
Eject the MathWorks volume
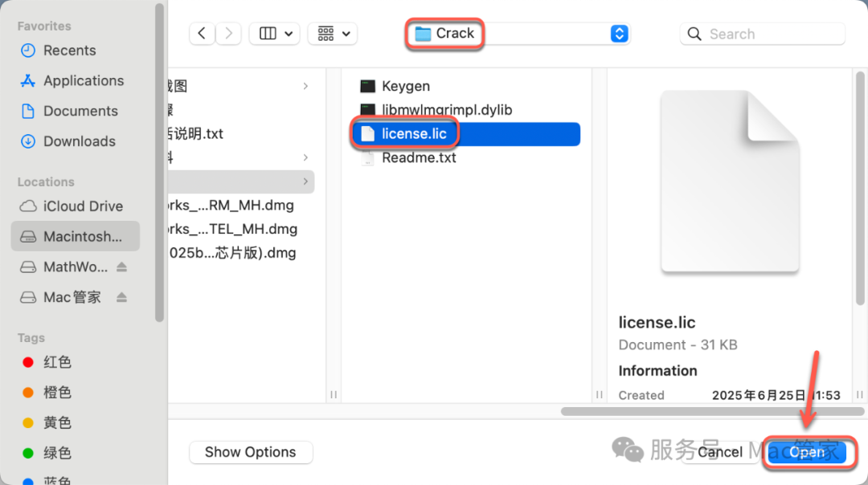coord(122,267)
